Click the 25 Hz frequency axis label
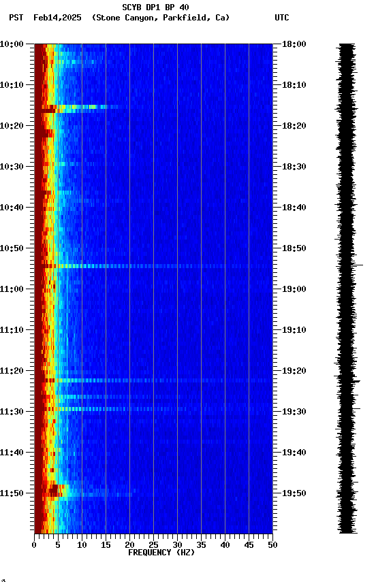The height and width of the screenshot is (588, 376). coord(153,546)
